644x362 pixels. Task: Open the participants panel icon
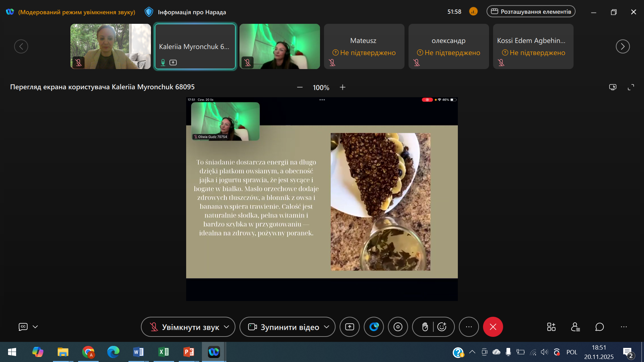tap(575, 327)
